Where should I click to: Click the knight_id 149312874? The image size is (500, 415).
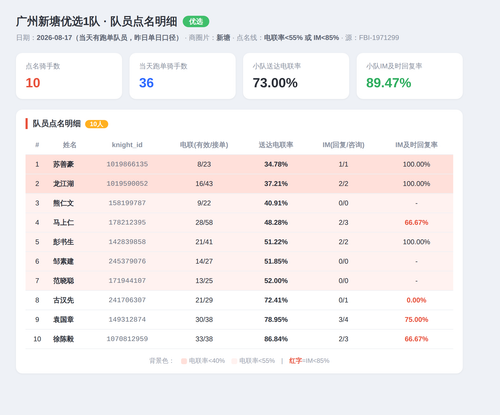(x=127, y=319)
